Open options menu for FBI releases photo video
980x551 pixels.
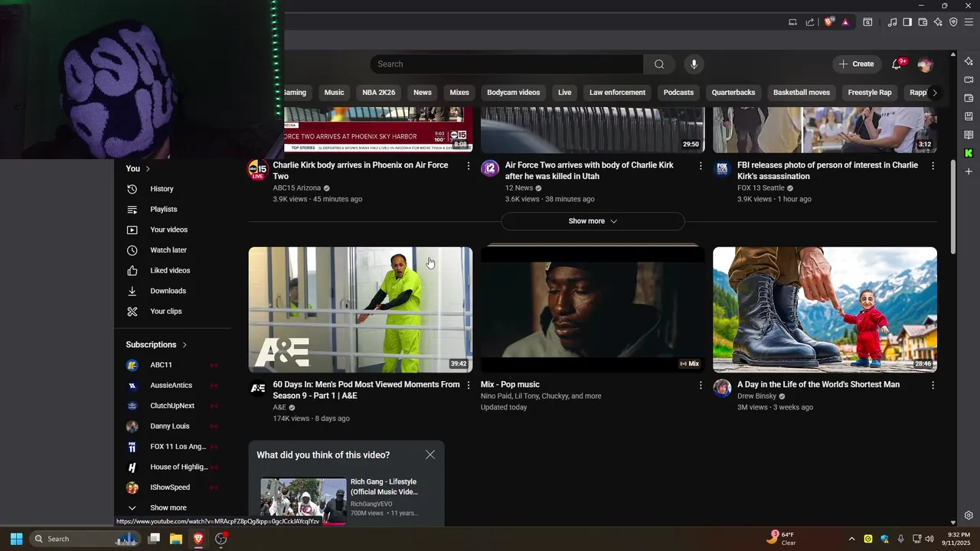[933, 166]
